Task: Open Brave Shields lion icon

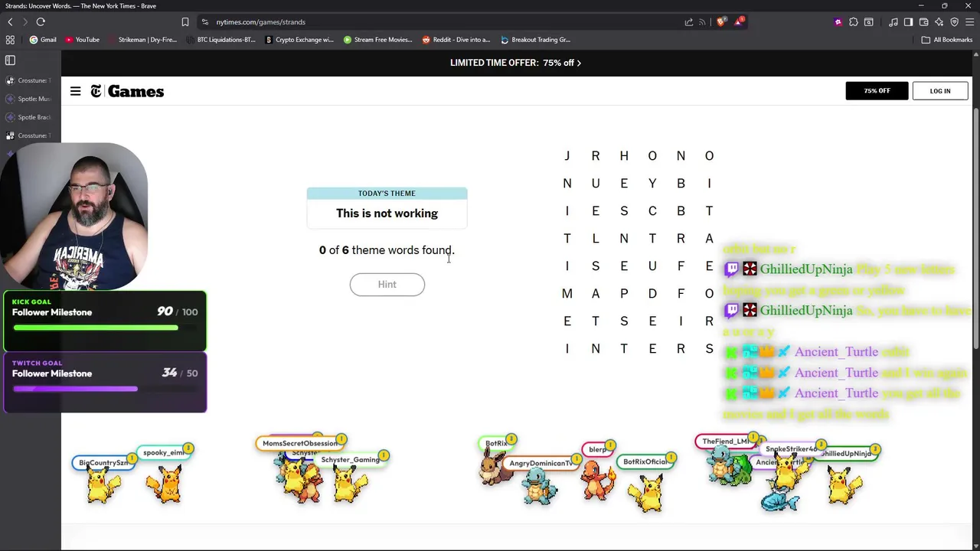Action: (x=721, y=21)
